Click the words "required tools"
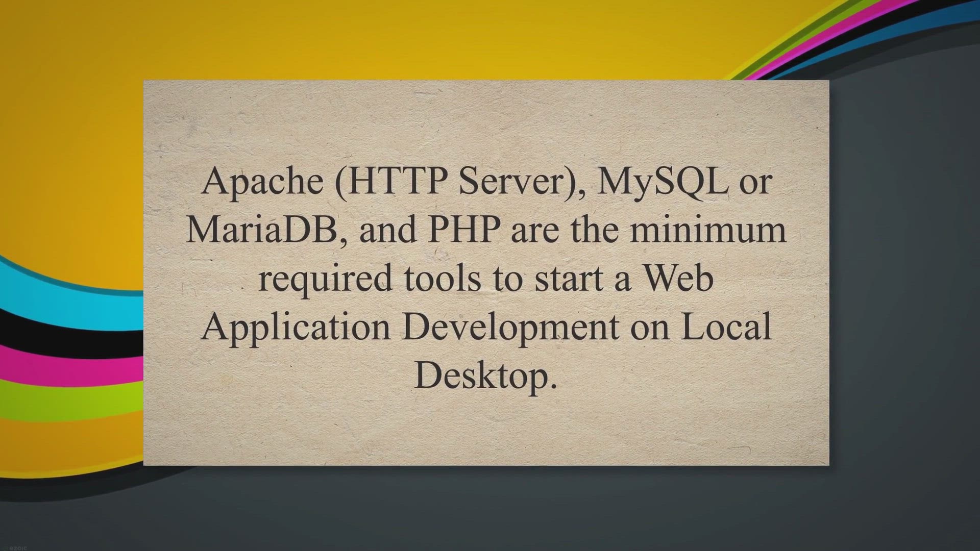Image resolution: width=980 pixels, height=551 pixels. pyautogui.click(x=370, y=279)
